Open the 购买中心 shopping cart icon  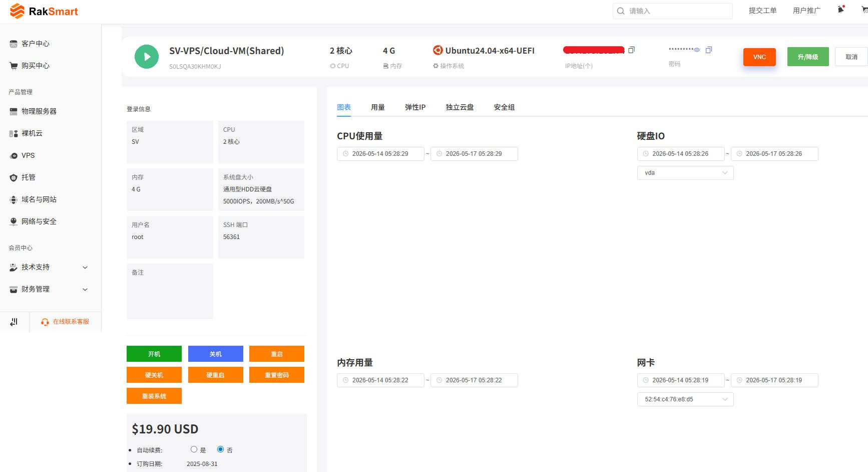tap(14, 66)
